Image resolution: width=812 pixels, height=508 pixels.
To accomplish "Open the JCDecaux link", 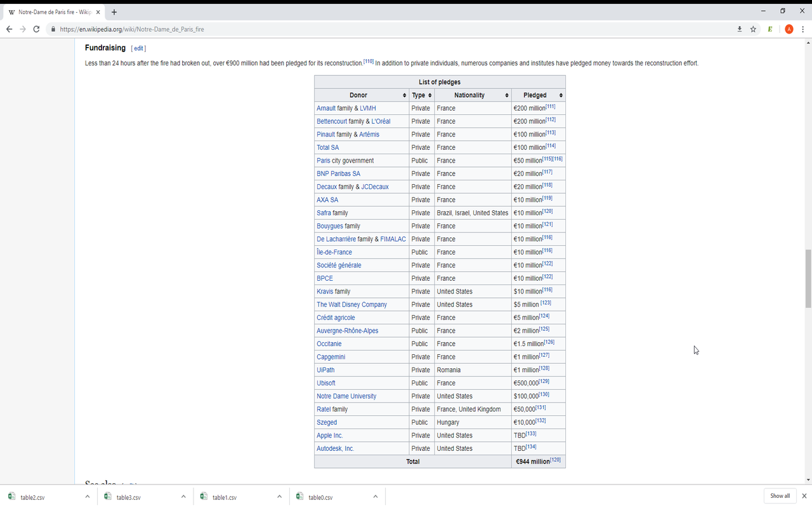I will click(375, 187).
